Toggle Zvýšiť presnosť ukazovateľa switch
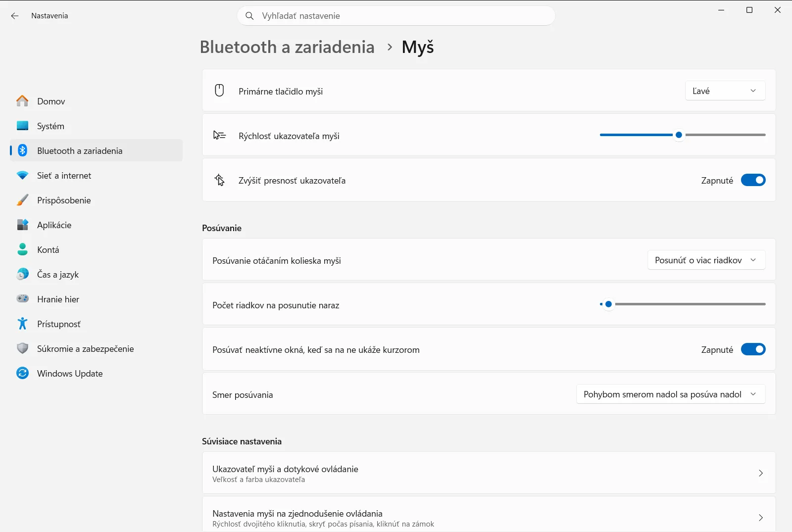The image size is (792, 532). pos(753,180)
